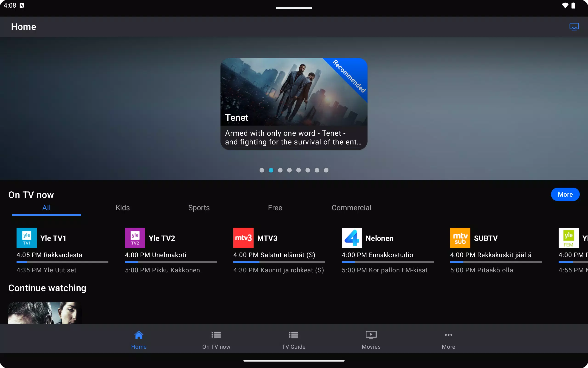
Task: Tap the TV Guide list icon
Action: pyautogui.click(x=294, y=335)
